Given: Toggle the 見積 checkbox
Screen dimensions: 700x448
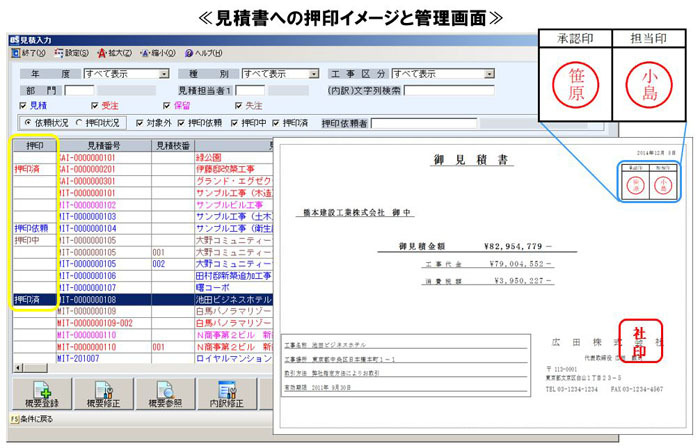Looking at the screenshot, I should point(23,106).
